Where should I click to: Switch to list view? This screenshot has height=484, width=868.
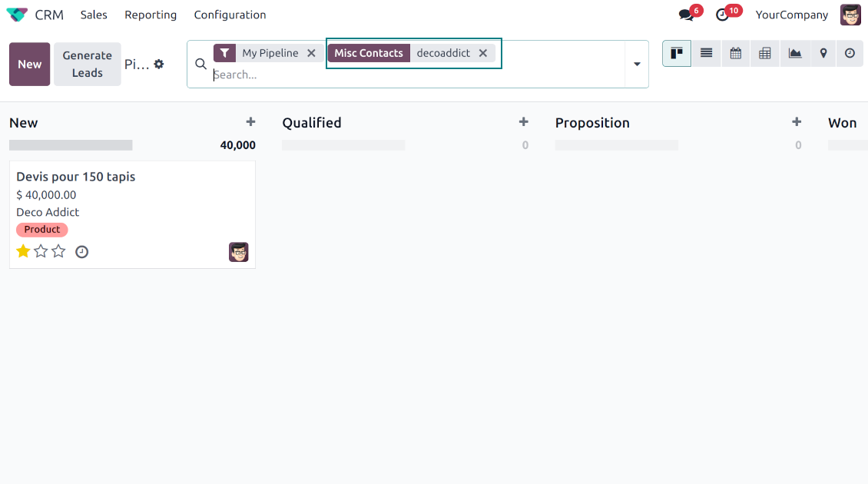click(706, 53)
